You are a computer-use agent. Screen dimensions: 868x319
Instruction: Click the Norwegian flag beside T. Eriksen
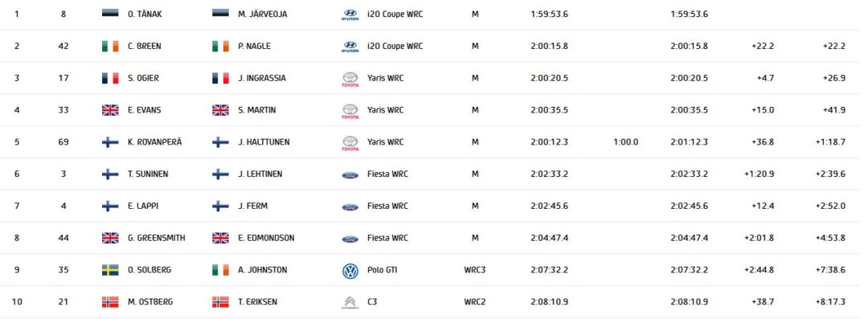click(220, 302)
